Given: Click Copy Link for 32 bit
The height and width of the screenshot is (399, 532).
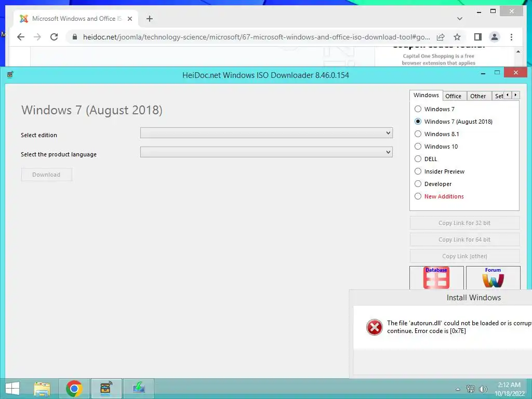Looking at the screenshot, I should tap(464, 223).
